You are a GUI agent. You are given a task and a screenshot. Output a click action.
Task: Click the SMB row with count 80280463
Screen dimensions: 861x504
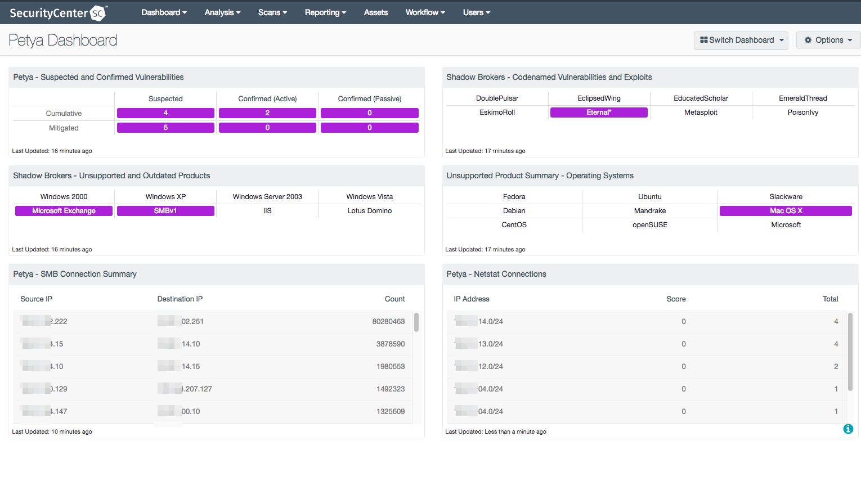[x=213, y=322]
